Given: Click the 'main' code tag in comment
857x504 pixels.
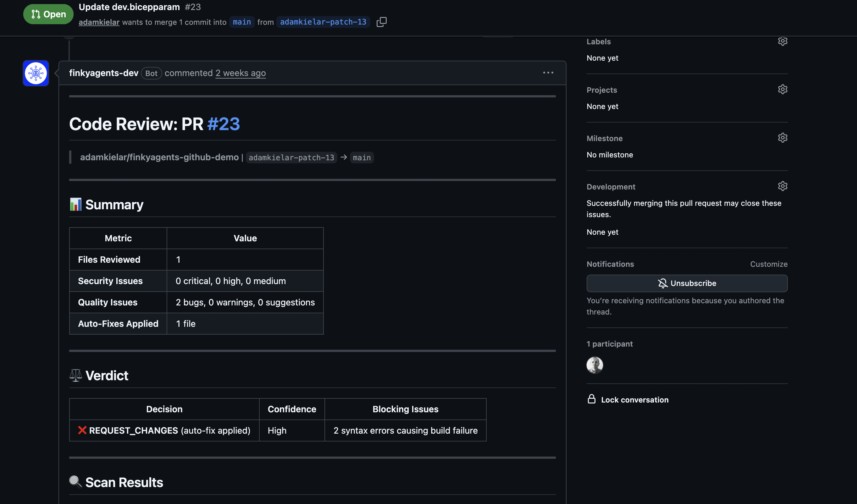Looking at the screenshot, I should pyautogui.click(x=362, y=158).
